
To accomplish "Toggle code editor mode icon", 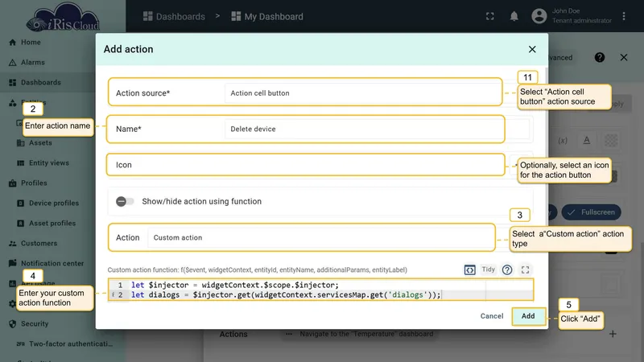I will [470, 269].
